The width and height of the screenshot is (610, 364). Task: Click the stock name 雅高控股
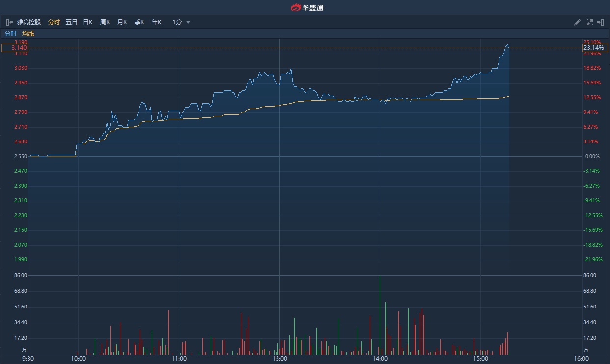click(29, 22)
